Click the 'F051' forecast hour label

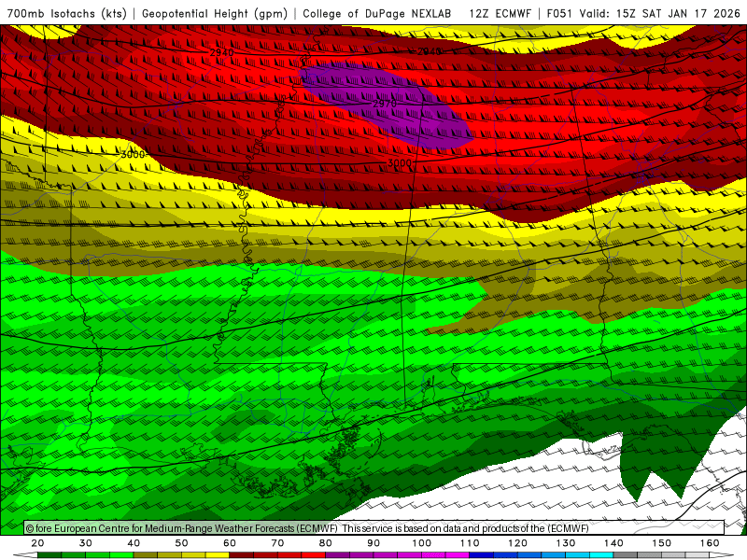tap(559, 14)
